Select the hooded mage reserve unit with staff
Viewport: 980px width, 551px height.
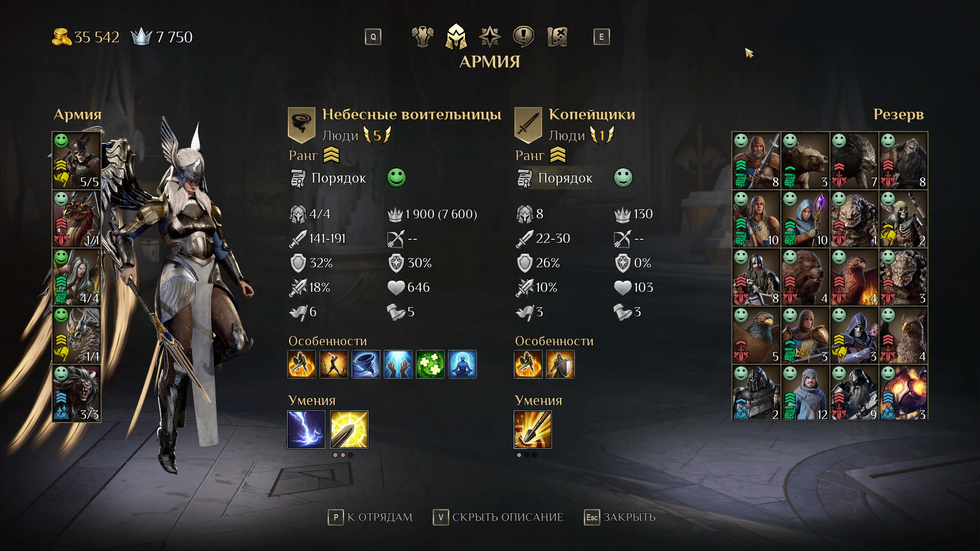(805, 219)
